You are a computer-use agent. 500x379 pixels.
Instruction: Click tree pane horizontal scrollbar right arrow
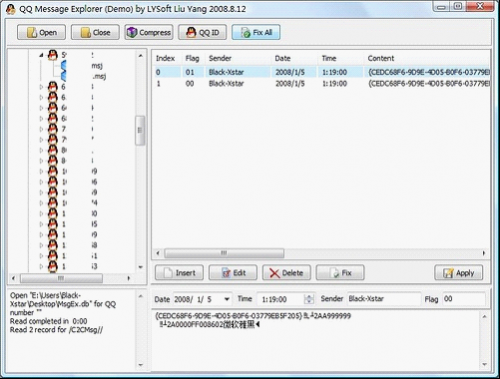coord(129,278)
